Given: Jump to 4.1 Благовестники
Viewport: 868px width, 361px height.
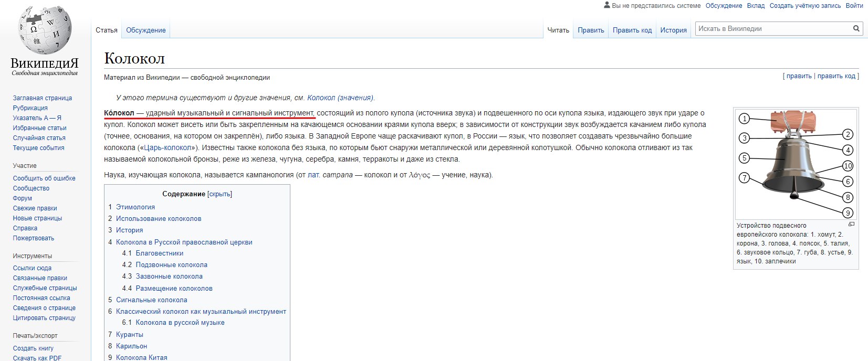Looking at the screenshot, I should click(160, 253).
